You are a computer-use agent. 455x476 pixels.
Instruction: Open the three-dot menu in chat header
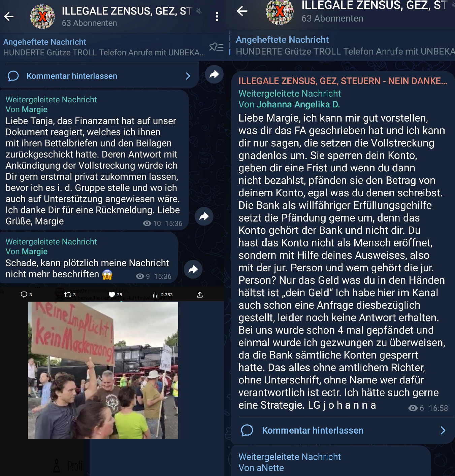[217, 16]
